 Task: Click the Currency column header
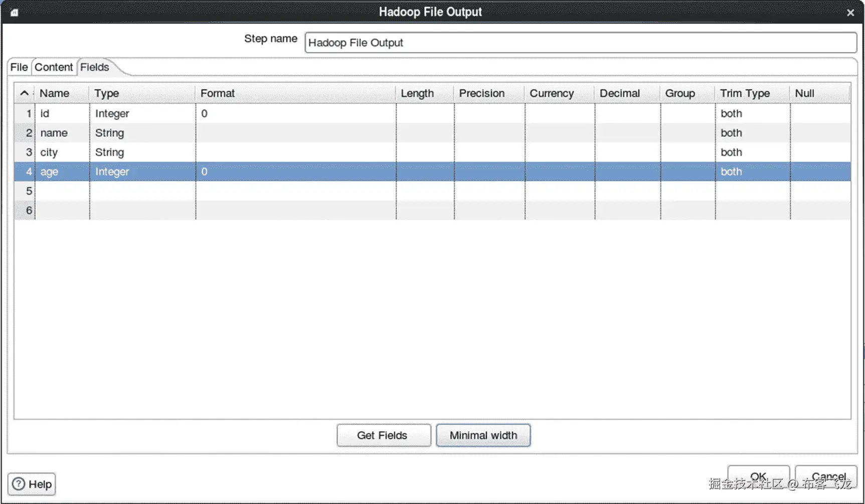point(559,93)
